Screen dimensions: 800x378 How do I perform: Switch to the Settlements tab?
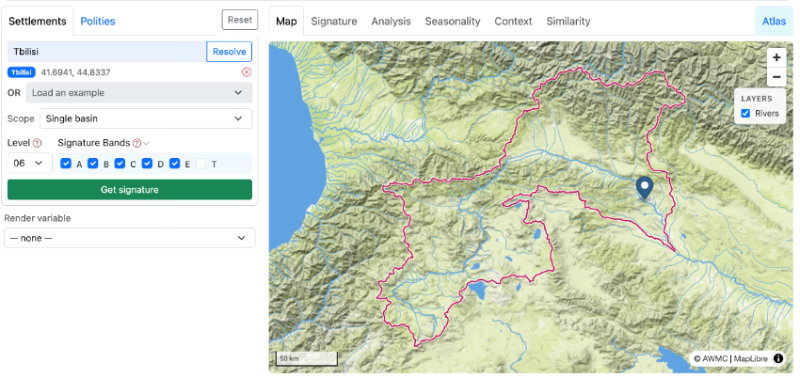(x=37, y=21)
